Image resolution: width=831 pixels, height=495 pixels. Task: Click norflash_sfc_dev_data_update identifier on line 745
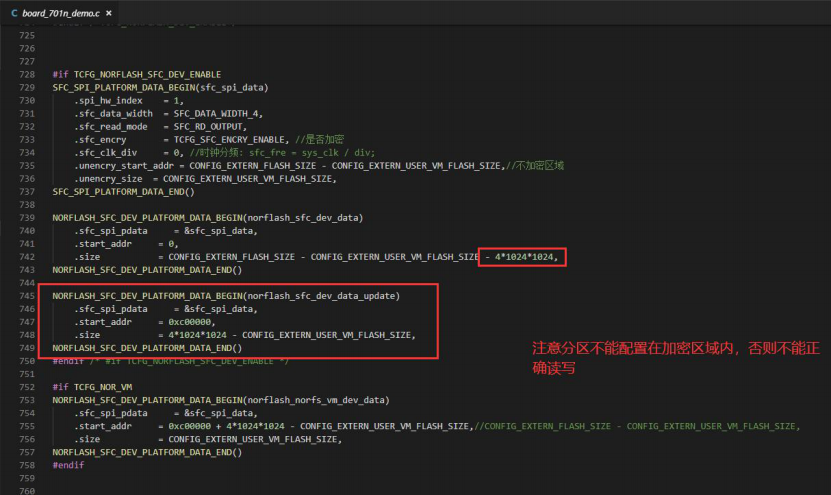pos(321,296)
